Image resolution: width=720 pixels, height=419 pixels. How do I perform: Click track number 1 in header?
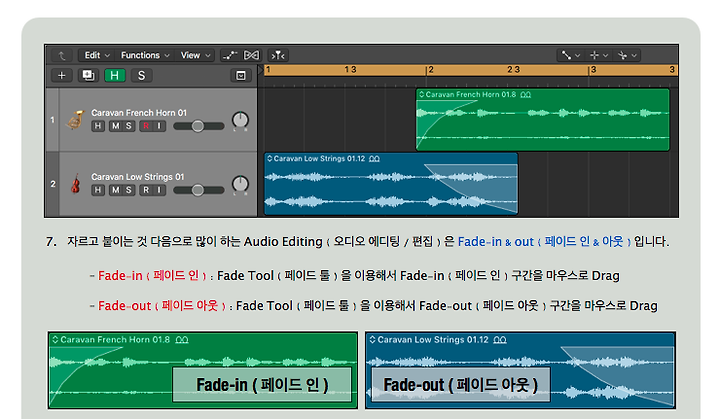click(x=52, y=119)
